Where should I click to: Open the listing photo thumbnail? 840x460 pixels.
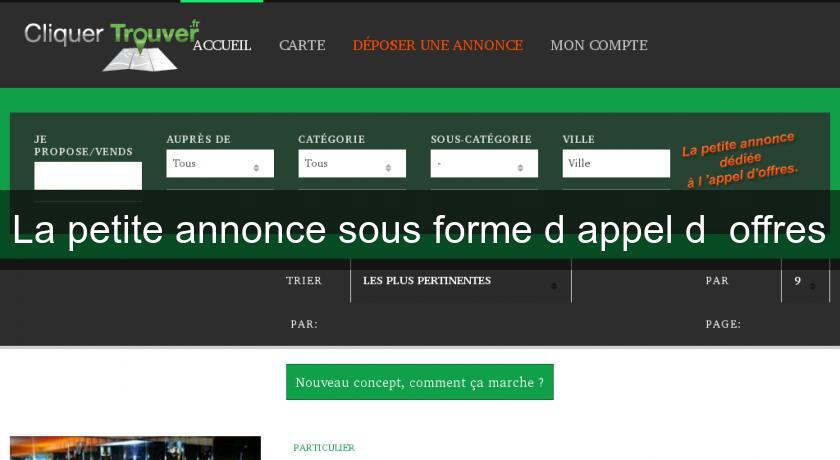coord(135,448)
